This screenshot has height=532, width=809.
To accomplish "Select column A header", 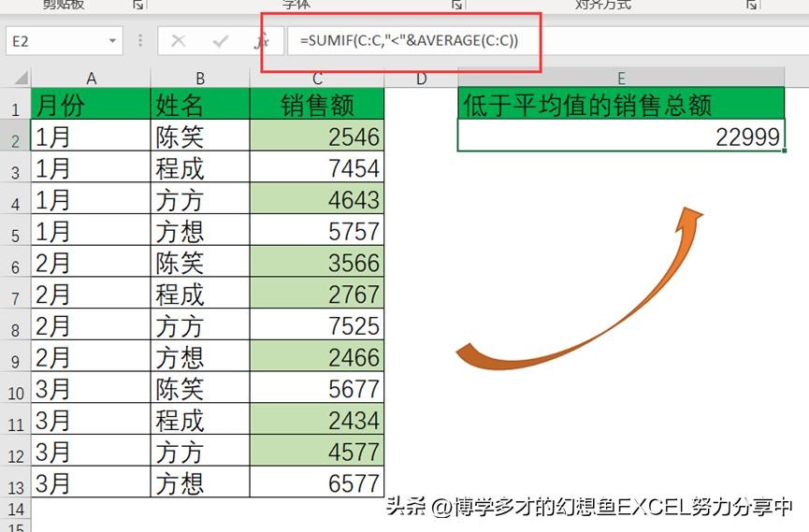I will coord(91,79).
